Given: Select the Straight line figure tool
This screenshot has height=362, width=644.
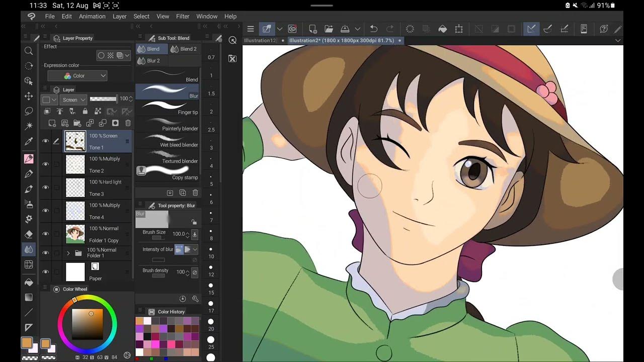Looking at the screenshot, I should pyautogui.click(x=29, y=312).
